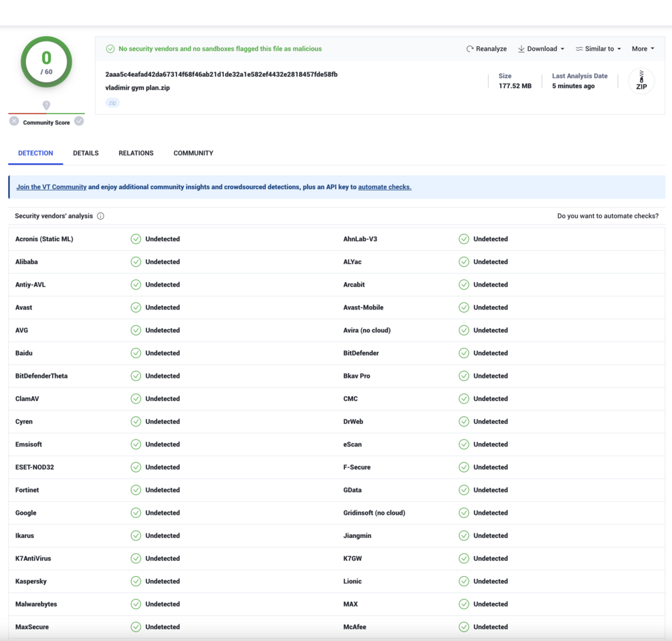Image resolution: width=672 pixels, height=641 pixels.
Task: Click the zip tag chip under filename
Action: click(x=112, y=103)
